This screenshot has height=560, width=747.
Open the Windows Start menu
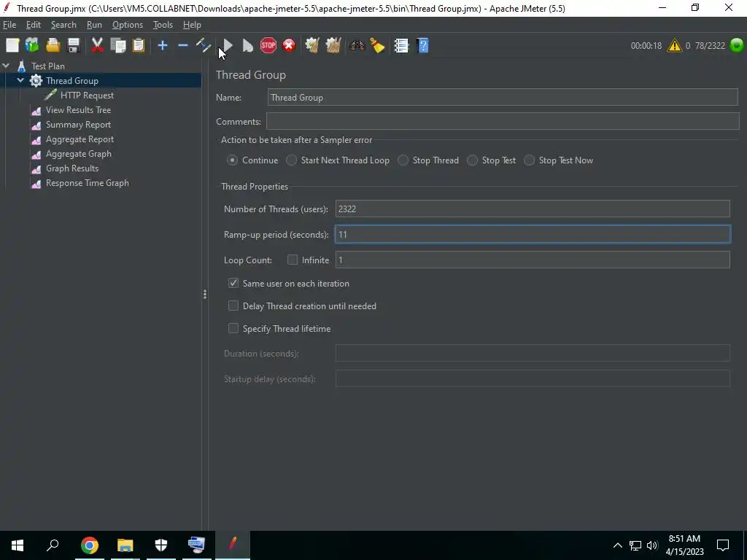click(18, 545)
